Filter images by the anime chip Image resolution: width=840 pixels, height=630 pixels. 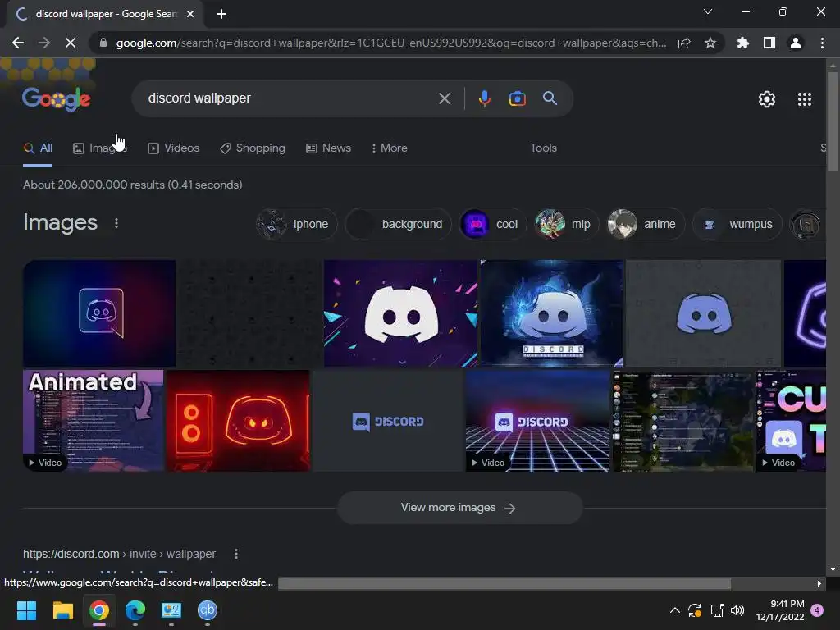click(x=646, y=224)
